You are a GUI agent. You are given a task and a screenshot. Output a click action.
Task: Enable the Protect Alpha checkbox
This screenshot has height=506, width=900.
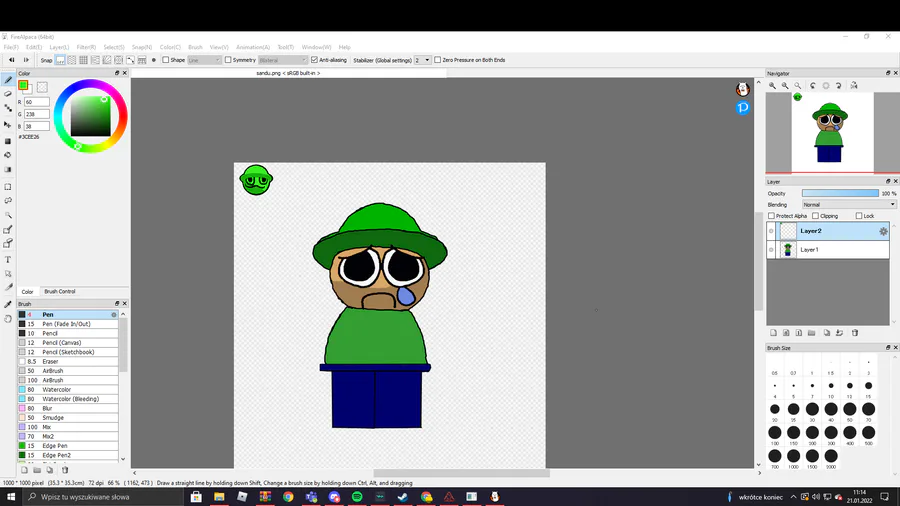tap(771, 216)
